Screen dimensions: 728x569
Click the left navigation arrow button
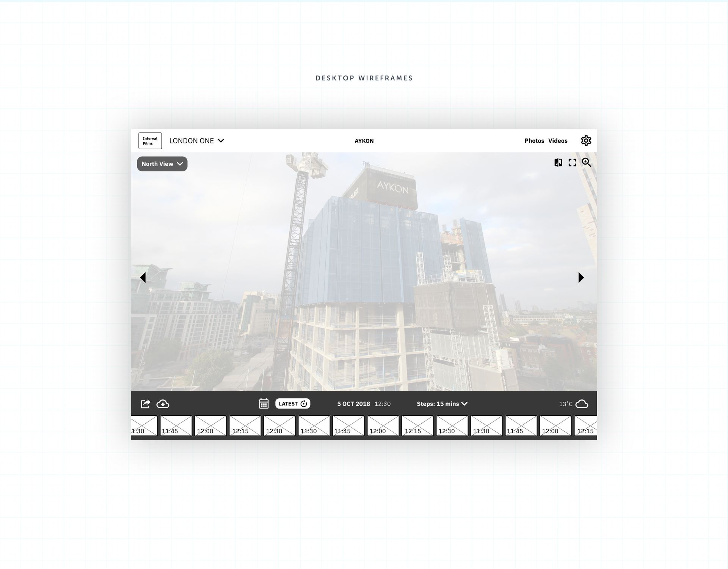pos(144,277)
